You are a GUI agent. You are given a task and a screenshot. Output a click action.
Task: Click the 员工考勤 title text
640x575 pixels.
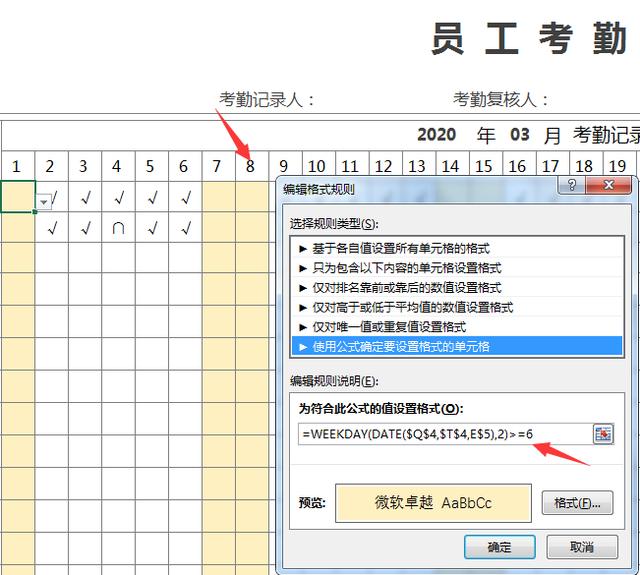pyautogui.click(x=529, y=38)
